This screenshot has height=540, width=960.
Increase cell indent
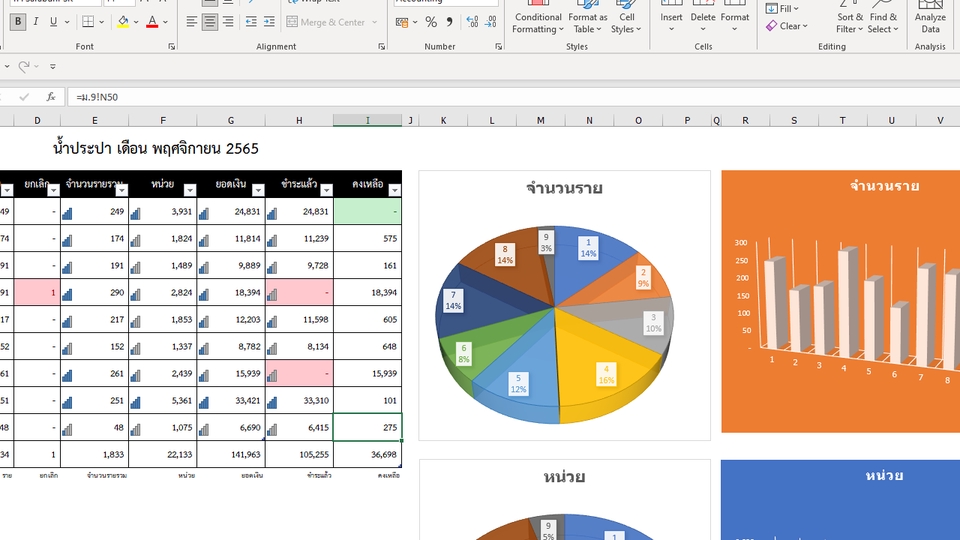tap(269, 22)
